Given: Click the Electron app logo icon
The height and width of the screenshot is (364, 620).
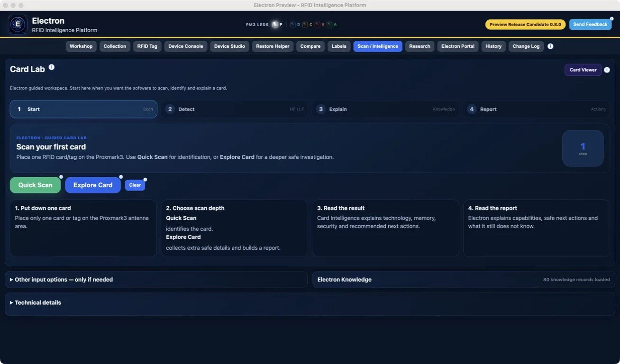Looking at the screenshot, I should (18, 25).
